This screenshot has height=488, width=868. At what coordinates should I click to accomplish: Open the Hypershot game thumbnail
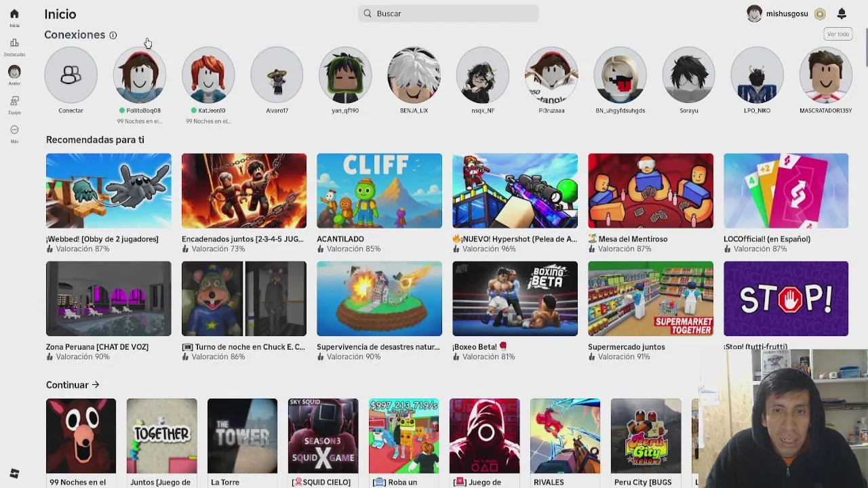click(515, 190)
